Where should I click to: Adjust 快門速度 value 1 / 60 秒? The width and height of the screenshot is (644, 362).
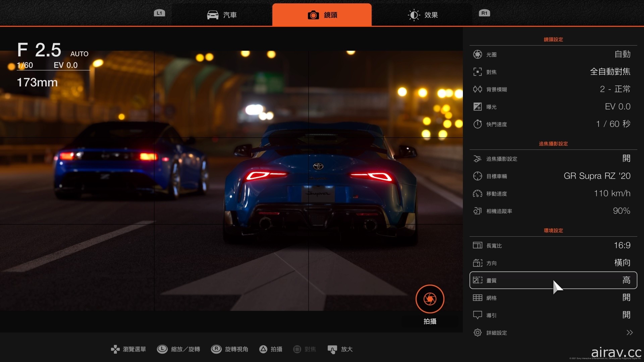pos(613,124)
